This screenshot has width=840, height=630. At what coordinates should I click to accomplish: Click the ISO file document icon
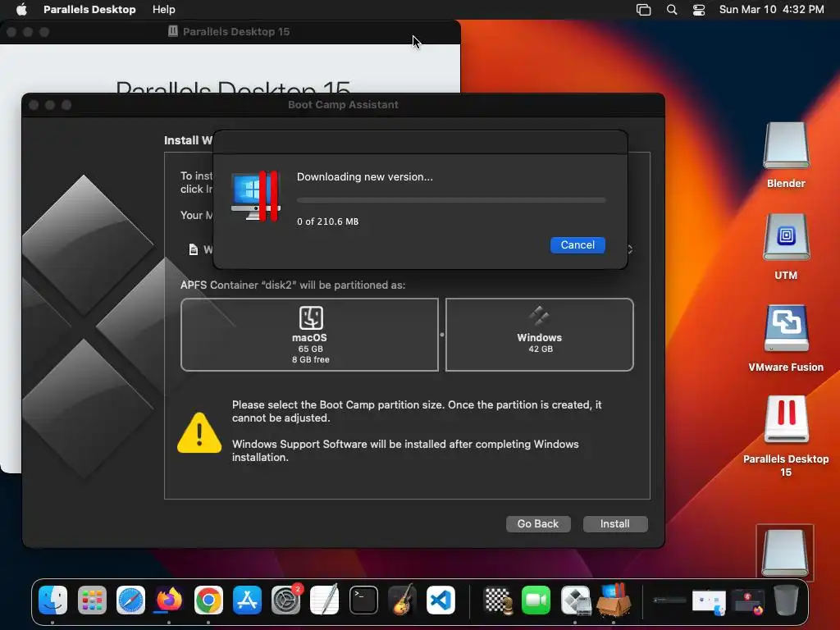tap(194, 249)
